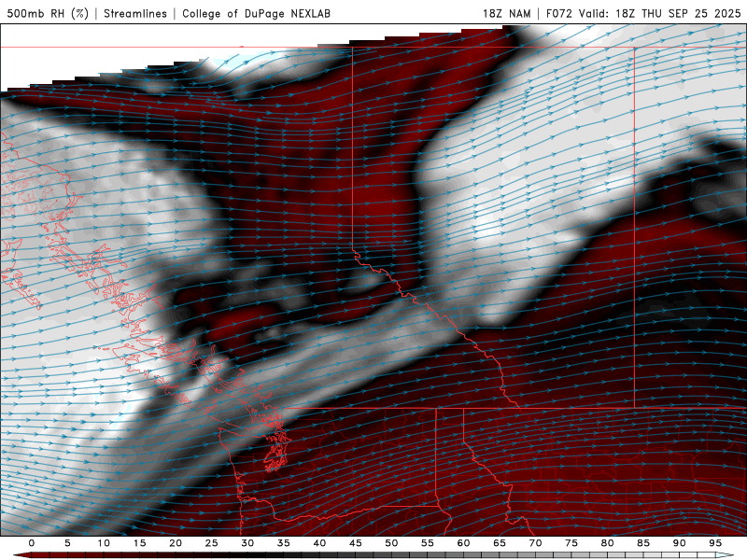
Task: Select the 20 value on the colorbar scale
Action: pyautogui.click(x=176, y=543)
